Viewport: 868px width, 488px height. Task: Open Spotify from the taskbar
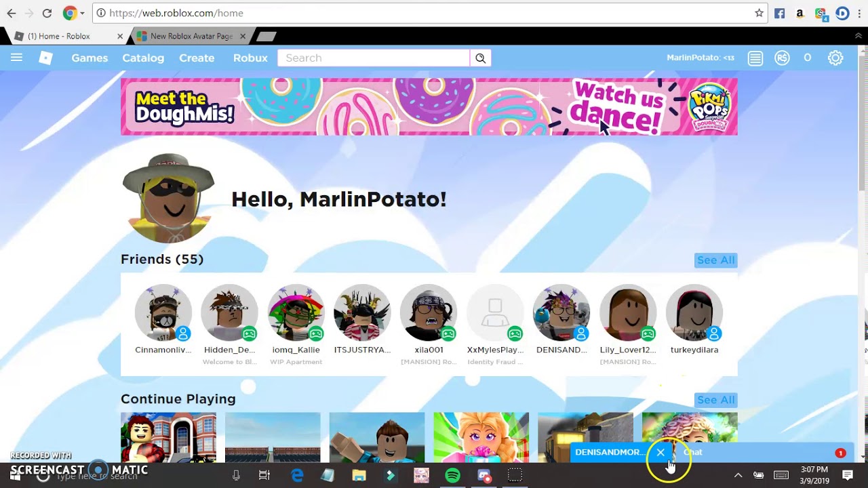pyautogui.click(x=452, y=475)
